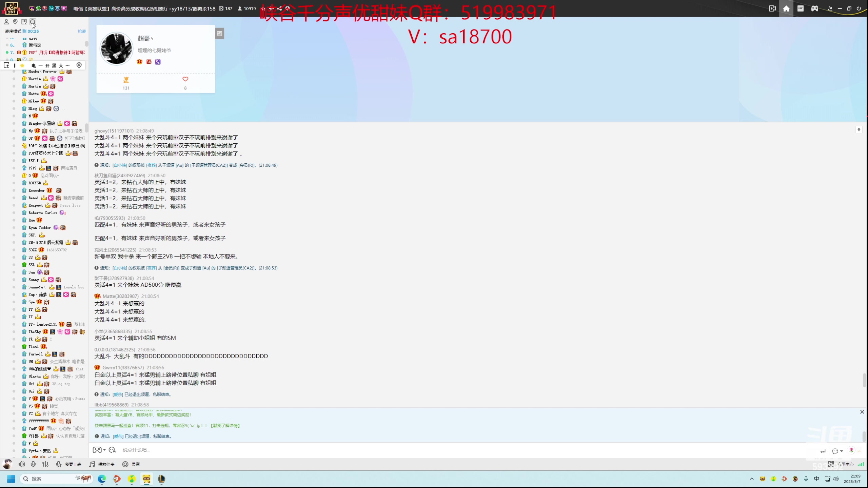Click 超哥 profile avatar picture

coord(116,48)
